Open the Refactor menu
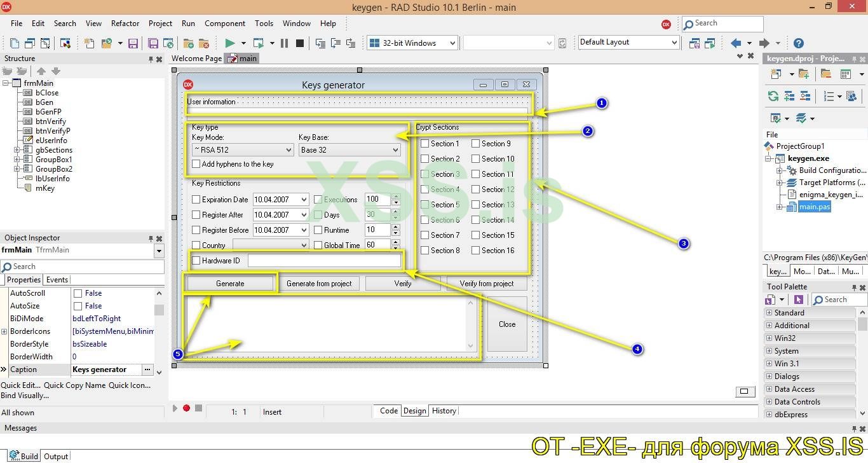Screen dimensions: 868x463 pos(125,24)
